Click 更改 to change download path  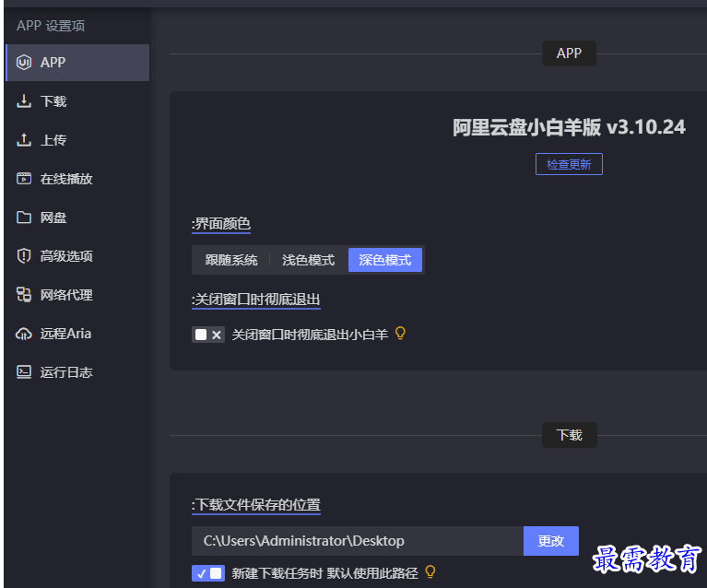tap(551, 541)
